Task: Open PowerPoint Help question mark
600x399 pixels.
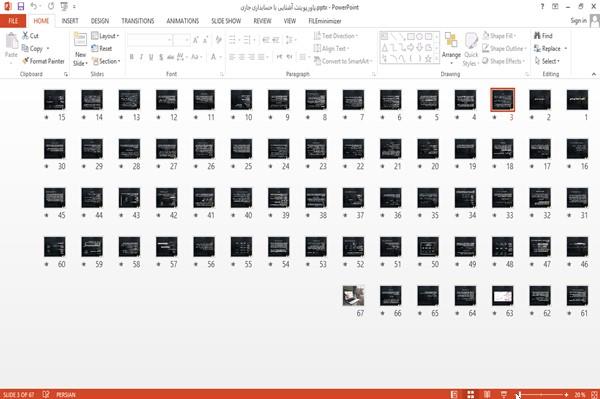Action: point(542,7)
